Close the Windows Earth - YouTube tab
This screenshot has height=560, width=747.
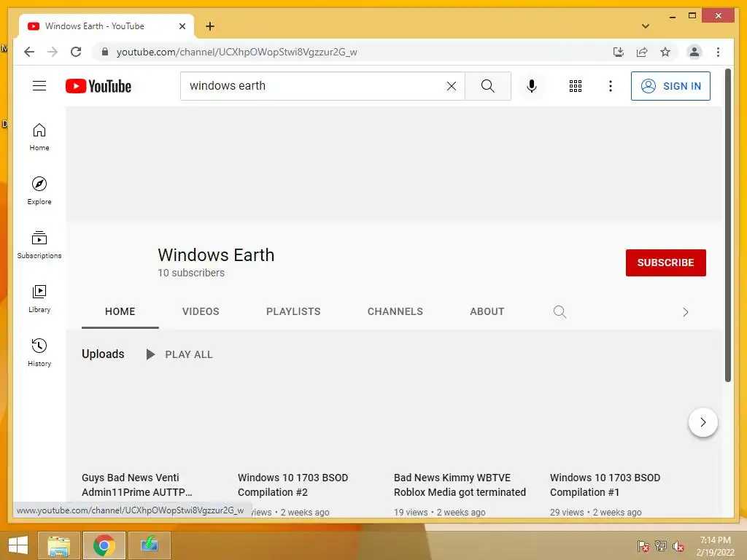pos(182,26)
